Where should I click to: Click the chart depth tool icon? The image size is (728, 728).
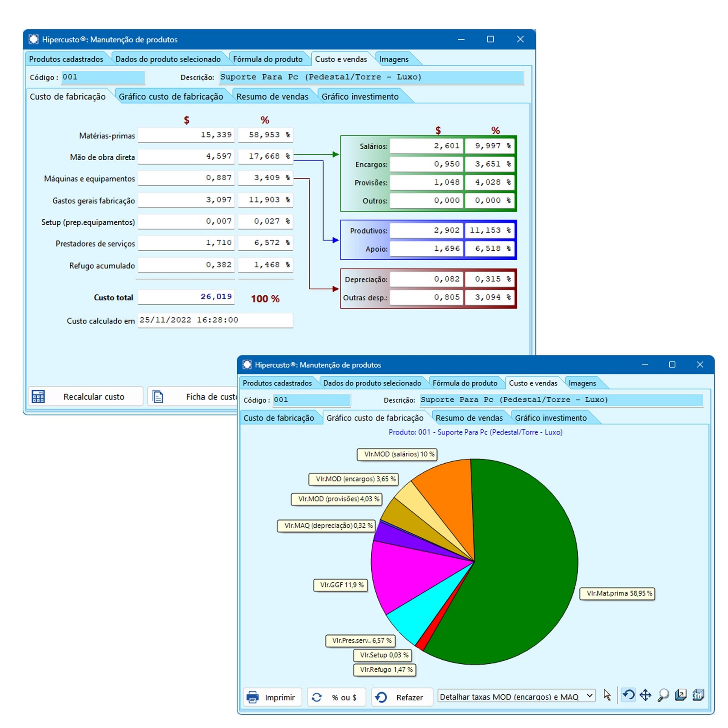click(681, 695)
